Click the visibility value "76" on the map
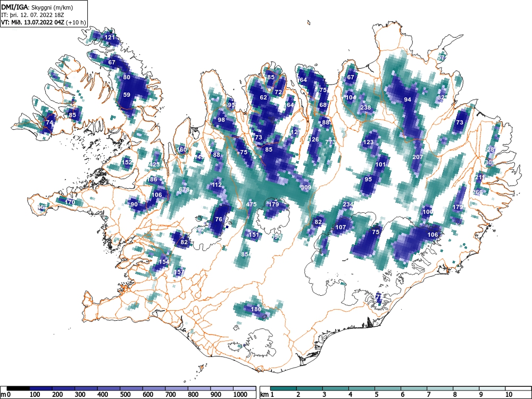 click(x=219, y=219)
